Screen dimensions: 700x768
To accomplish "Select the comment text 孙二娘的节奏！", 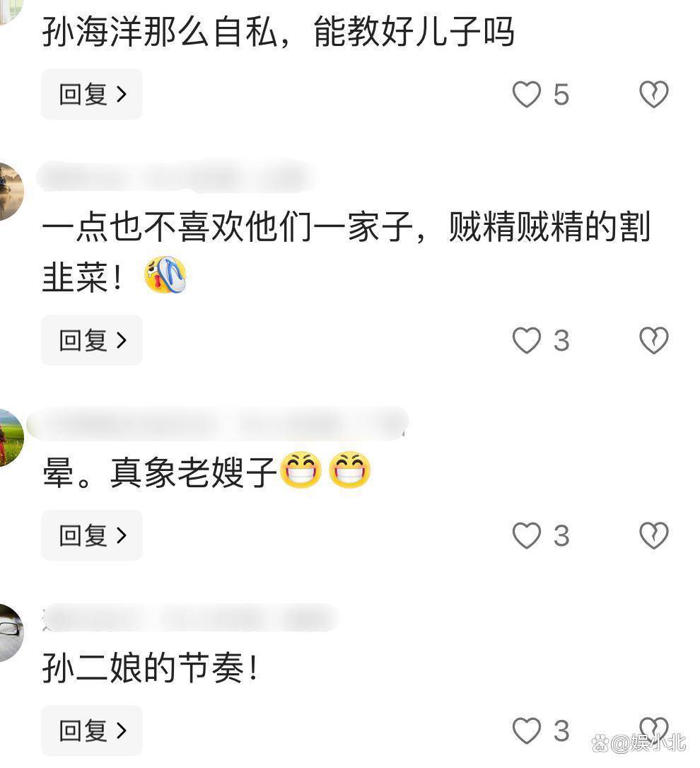I will coord(151,668).
